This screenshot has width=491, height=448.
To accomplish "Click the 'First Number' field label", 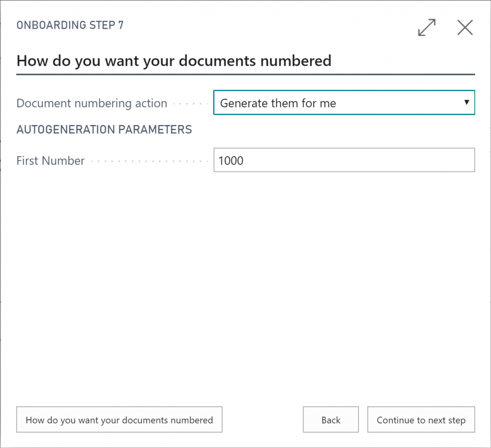I will point(50,161).
